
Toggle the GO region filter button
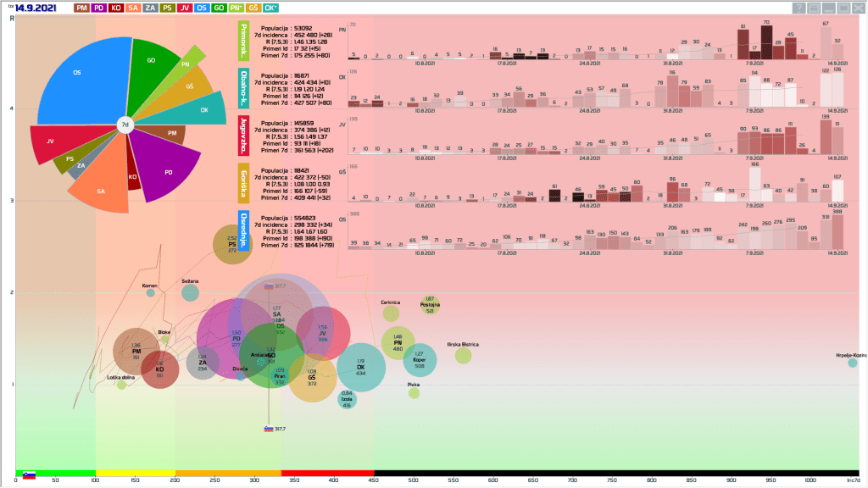(220, 8)
